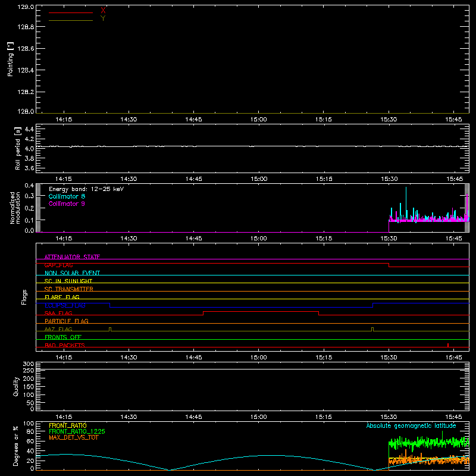
Task: Click '15:00' under the Pointing panel
Action: (x=259, y=120)
